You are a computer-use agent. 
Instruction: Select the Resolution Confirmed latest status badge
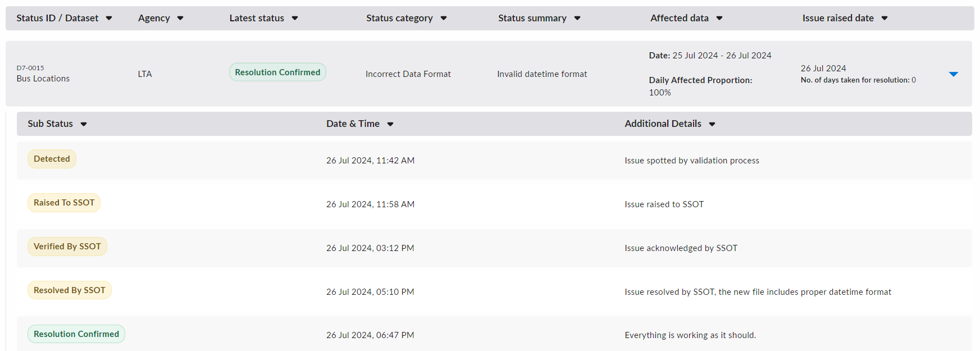[x=277, y=72]
